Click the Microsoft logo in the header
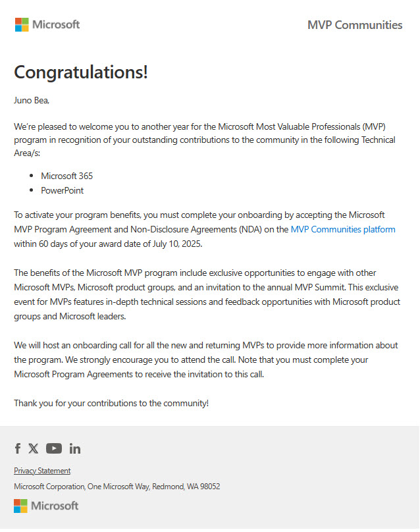 [x=47, y=25]
